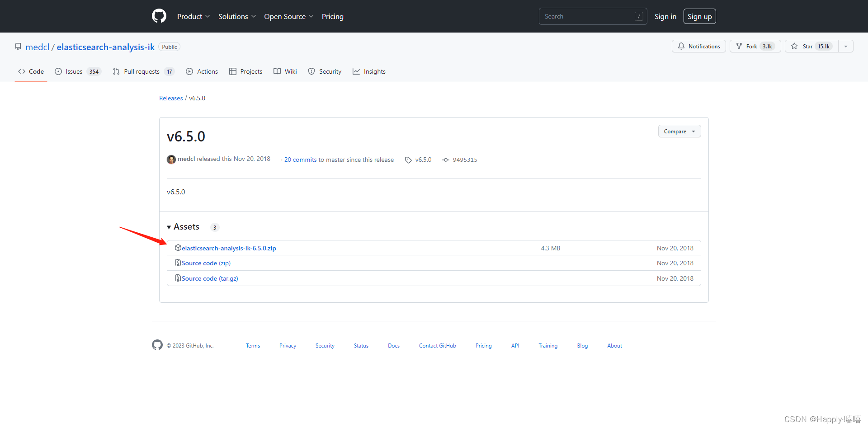Viewport: 868px width, 428px height.
Task: Click the repository book icon
Action: click(x=18, y=47)
